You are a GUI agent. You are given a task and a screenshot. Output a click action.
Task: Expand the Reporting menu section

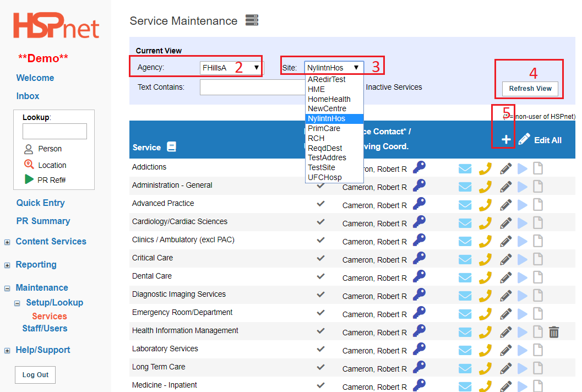pyautogui.click(x=7, y=265)
